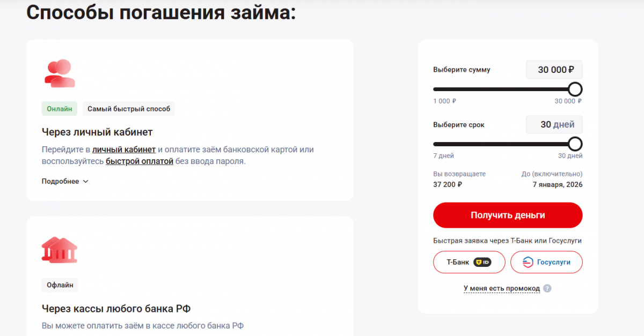Image resolution: width=644 pixels, height=336 pixels.
Task: Follow the быстрой оплатой link
Action: [x=140, y=161]
